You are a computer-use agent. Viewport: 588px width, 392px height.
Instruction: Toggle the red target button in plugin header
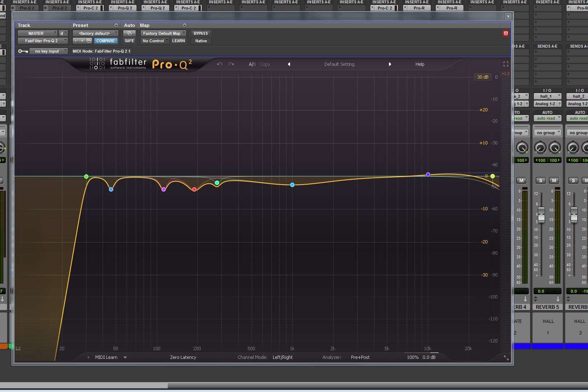pos(506,33)
